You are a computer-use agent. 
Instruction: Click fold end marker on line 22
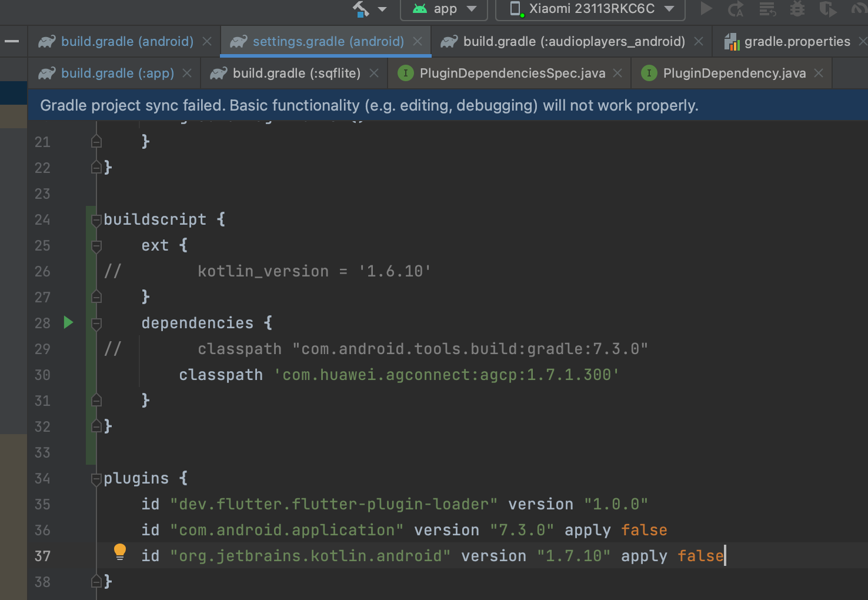click(96, 168)
